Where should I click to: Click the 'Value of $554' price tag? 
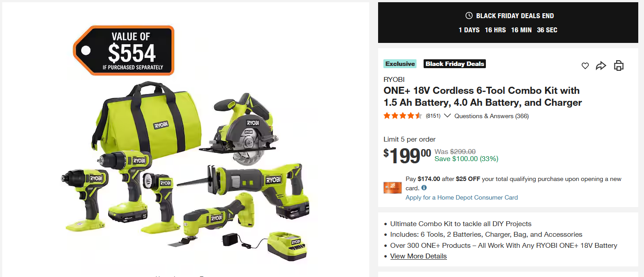[124, 50]
